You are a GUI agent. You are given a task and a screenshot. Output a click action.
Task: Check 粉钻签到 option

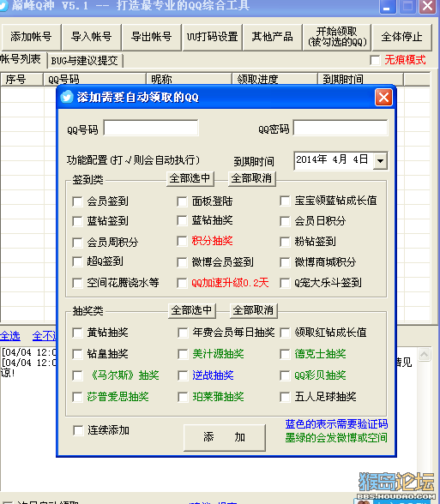click(285, 242)
